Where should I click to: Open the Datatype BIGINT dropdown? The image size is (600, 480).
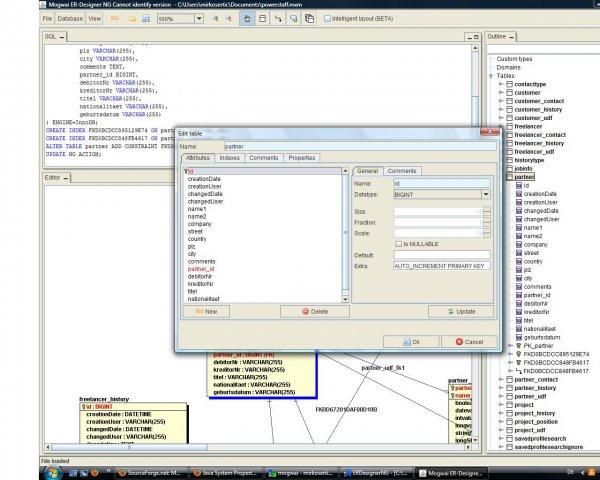486,194
